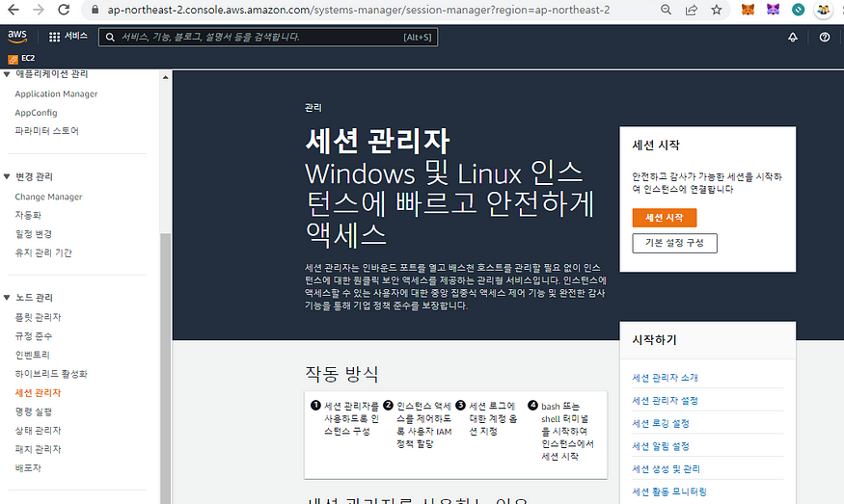Open AppConfig in sidebar
Image resolution: width=844 pixels, height=504 pixels.
36,113
